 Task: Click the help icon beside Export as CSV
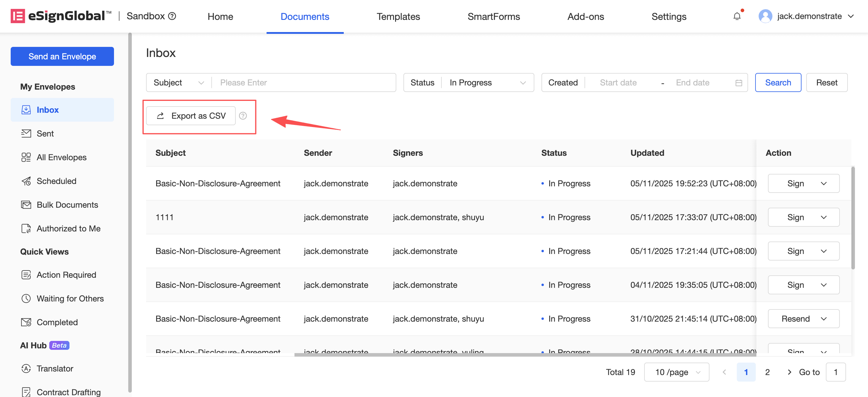pos(243,116)
